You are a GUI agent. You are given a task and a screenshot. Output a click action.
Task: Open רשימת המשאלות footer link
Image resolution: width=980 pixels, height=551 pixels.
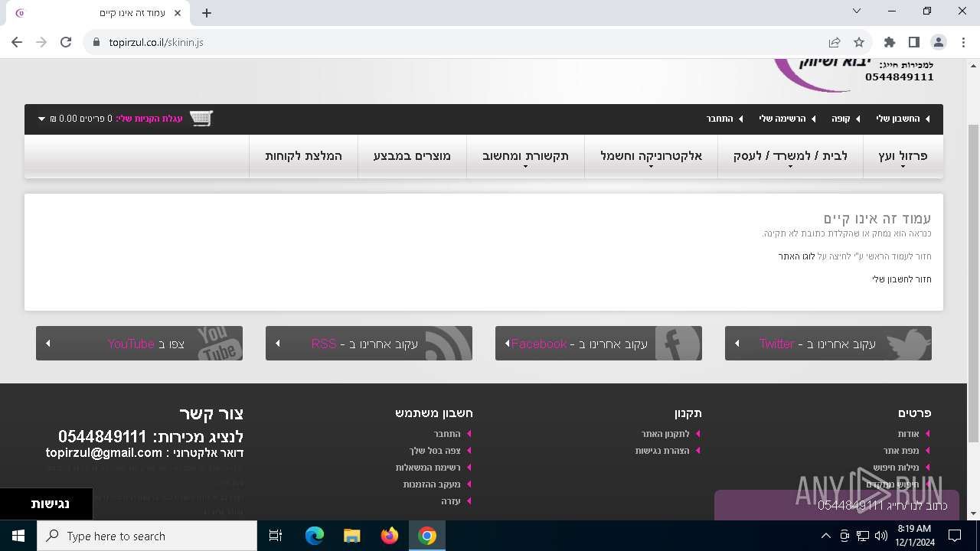428,468
